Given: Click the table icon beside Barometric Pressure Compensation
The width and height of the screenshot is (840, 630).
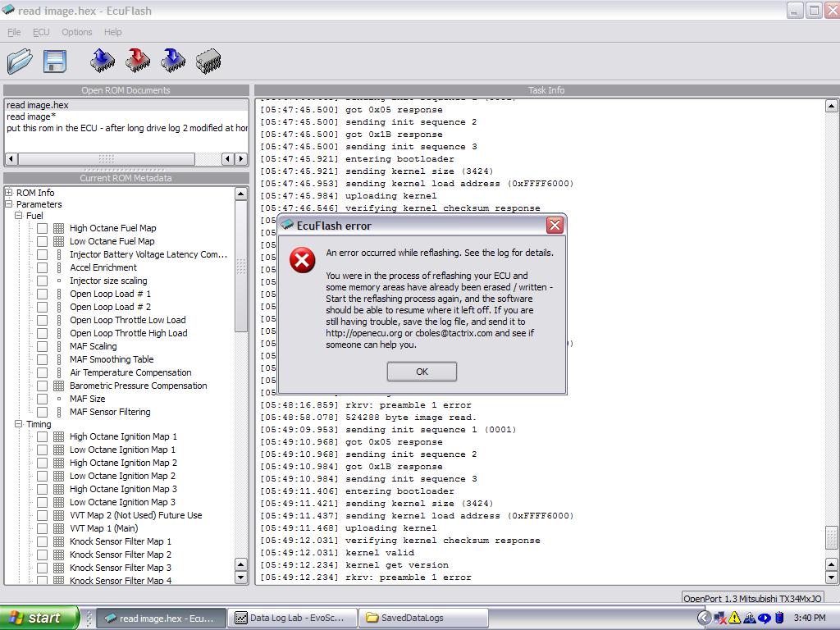Looking at the screenshot, I should pyautogui.click(x=59, y=386).
